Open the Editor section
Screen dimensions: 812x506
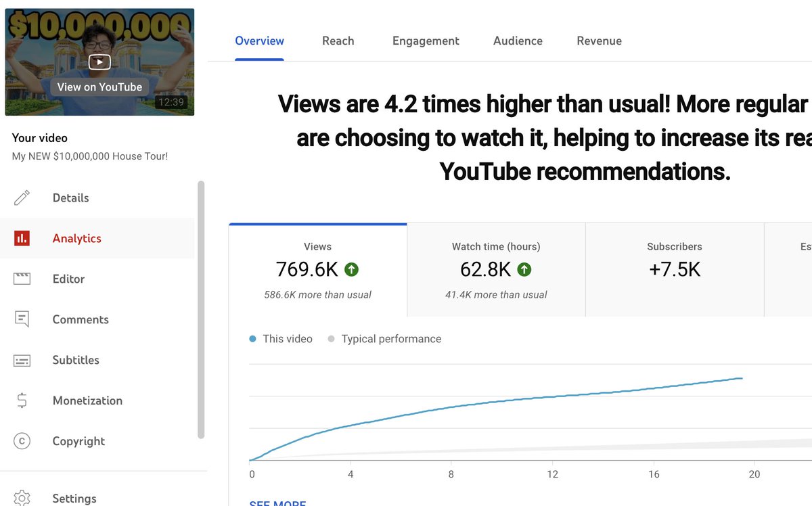tap(97, 279)
